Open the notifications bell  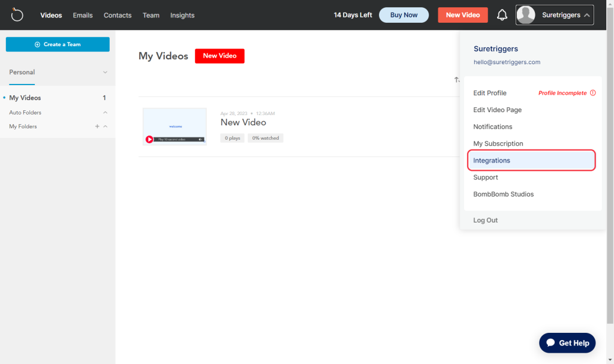(502, 15)
